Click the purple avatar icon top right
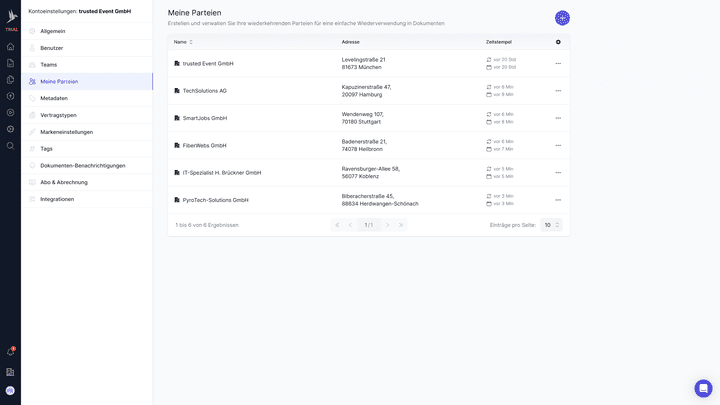Image resolution: width=720 pixels, height=405 pixels. point(562,18)
